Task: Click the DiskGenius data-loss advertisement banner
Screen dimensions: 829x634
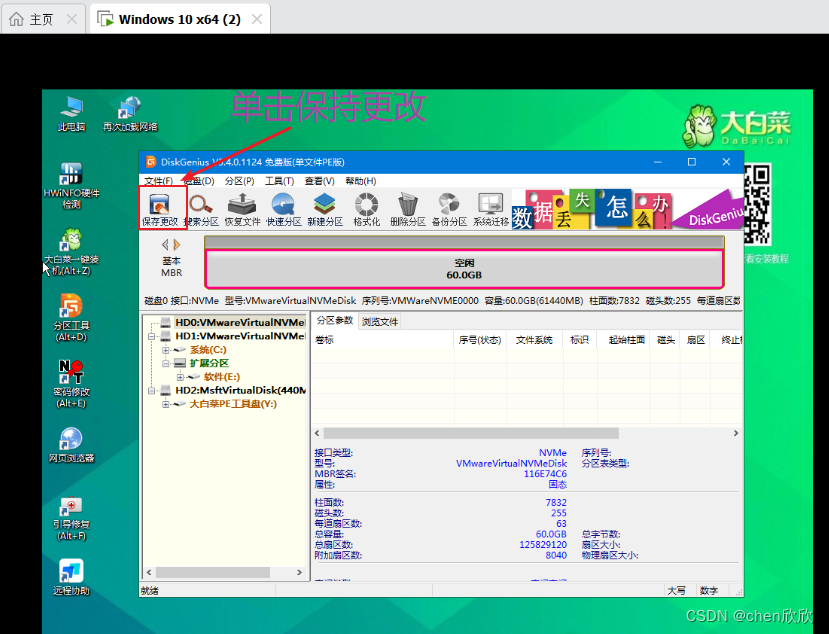Action: click(x=627, y=209)
